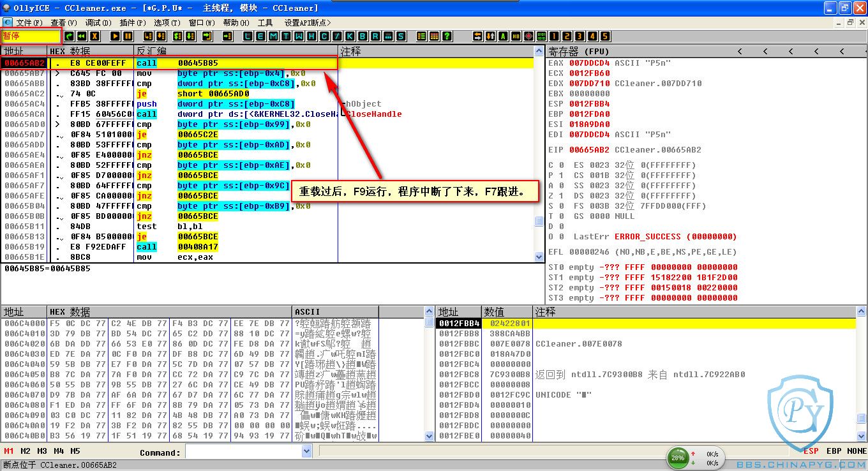This screenshot has height=471, width=868.
Task: Switch the stack view to EBP mode
Action: click(x=834, y=451)
